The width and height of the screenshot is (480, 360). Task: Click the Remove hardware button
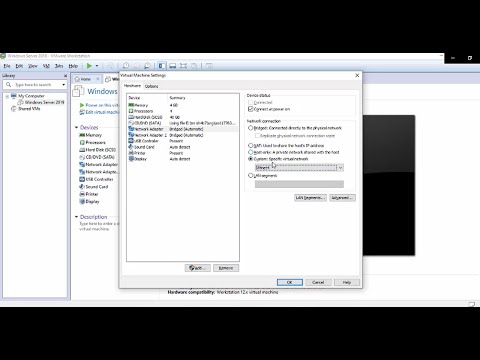(226, 268)
